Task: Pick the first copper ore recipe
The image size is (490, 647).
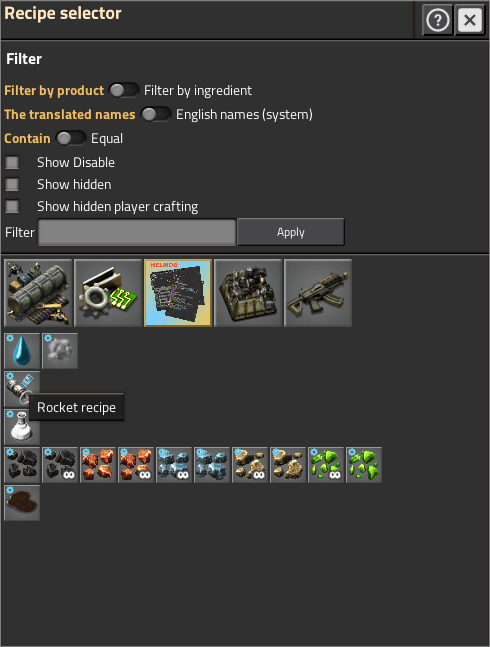Action: (x=98, y=465)
